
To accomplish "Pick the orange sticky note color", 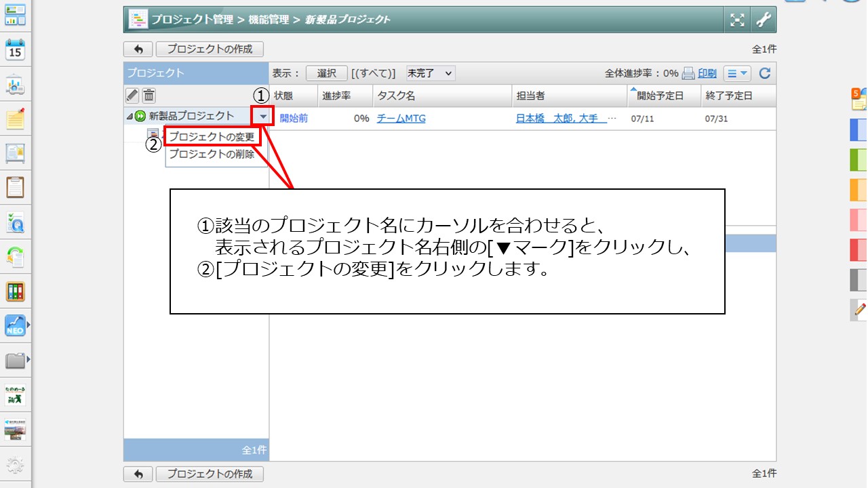I will tap(859, 190).
